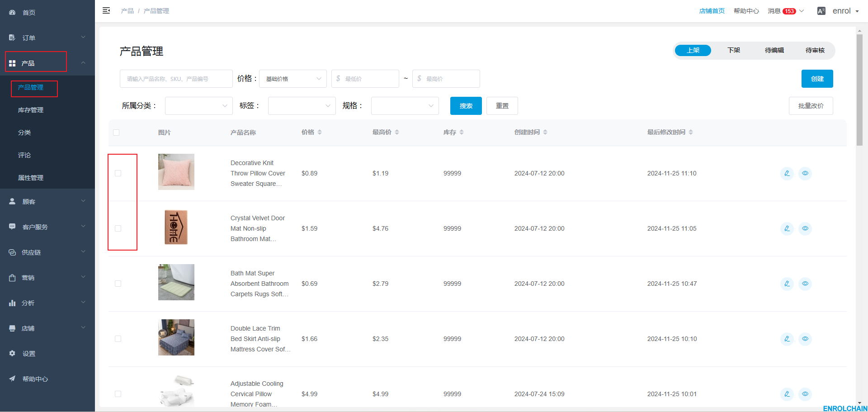Click the 搜索 search button
Viewport: 868px width, 412px height.
click(466, 106)
